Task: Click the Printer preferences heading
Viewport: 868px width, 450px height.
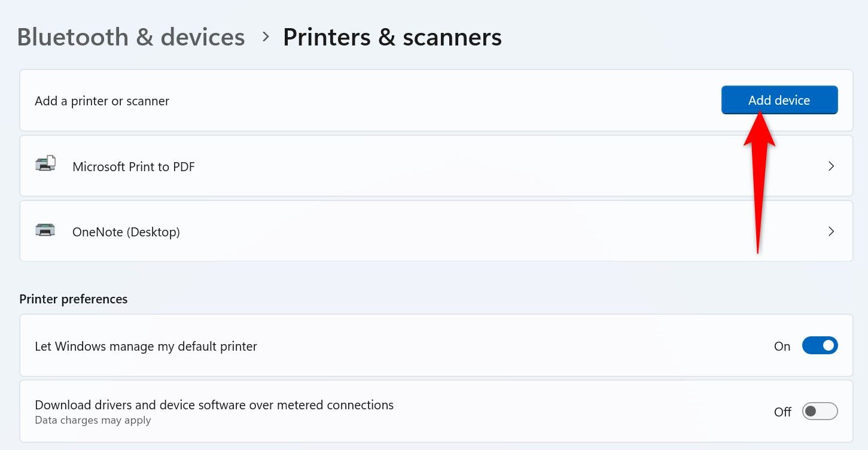Action: (74, 299)
